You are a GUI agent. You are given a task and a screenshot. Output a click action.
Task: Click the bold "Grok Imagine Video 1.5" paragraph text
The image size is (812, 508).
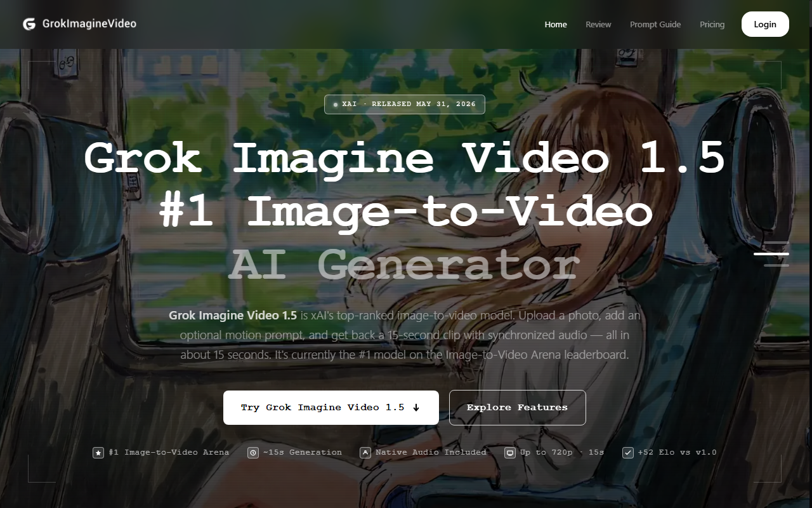(233, 316)
